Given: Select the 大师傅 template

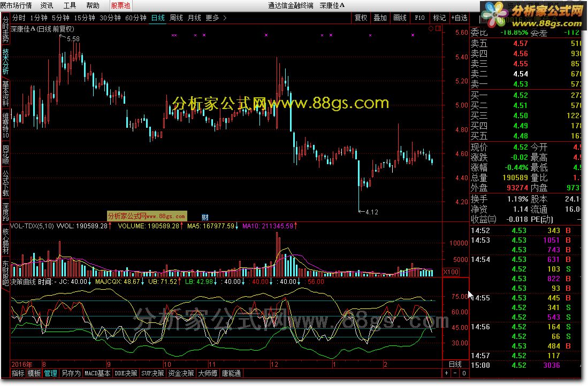Looking at the screenshot, I should [x=208, y=373].
